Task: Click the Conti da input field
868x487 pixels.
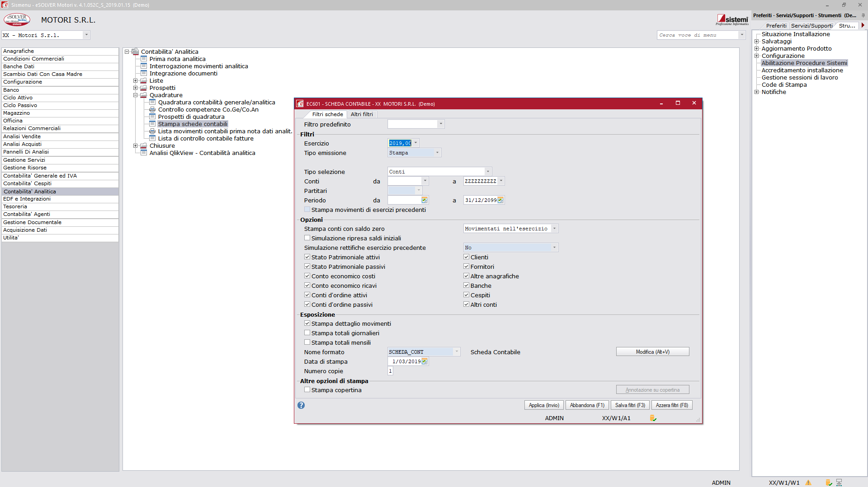Action: coord(405,181)
